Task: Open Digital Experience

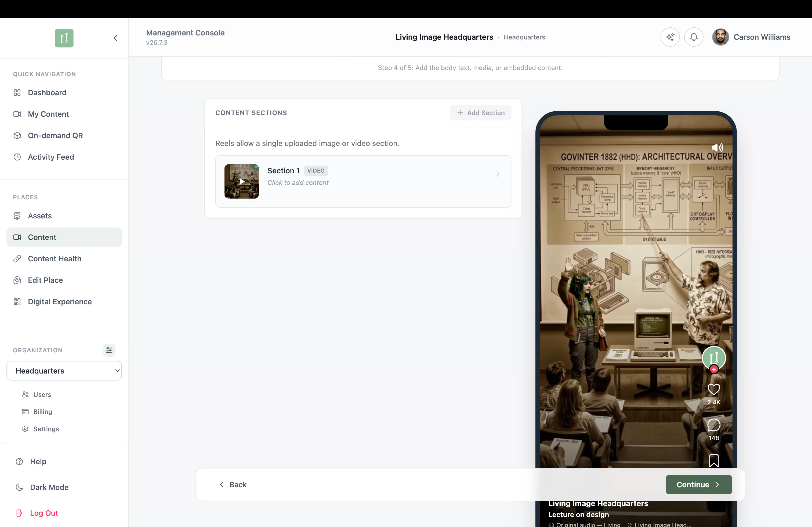Action: (x=64, y=302)
